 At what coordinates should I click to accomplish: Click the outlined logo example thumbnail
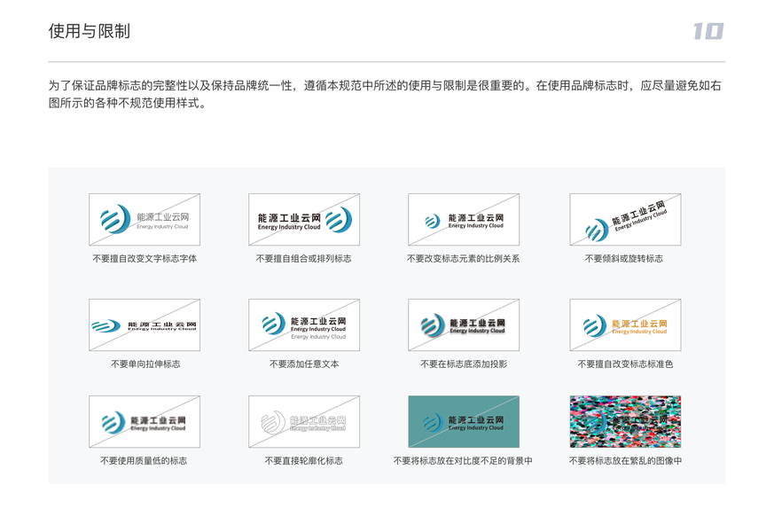[x=304, y=421]
